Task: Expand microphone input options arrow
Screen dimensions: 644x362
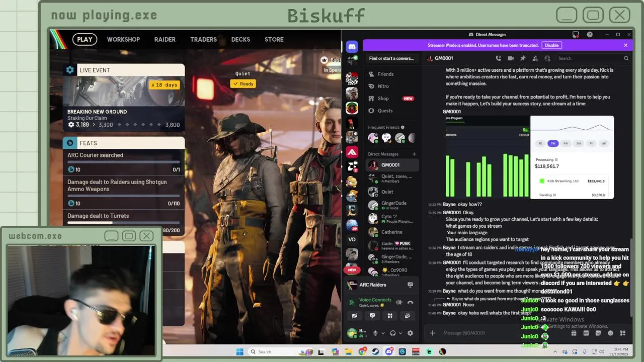Action: pyautogui.click(x=383, y=333)
